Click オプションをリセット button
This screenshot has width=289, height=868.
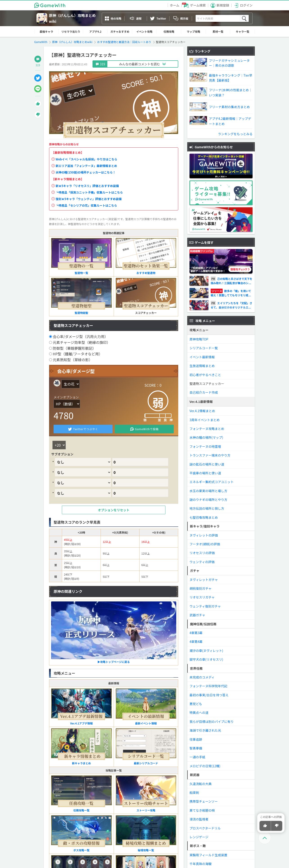coord(113,510)
